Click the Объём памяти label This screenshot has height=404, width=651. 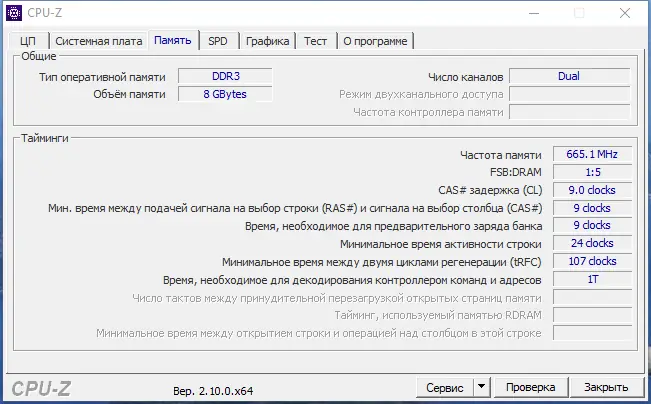tap(129, 95)
